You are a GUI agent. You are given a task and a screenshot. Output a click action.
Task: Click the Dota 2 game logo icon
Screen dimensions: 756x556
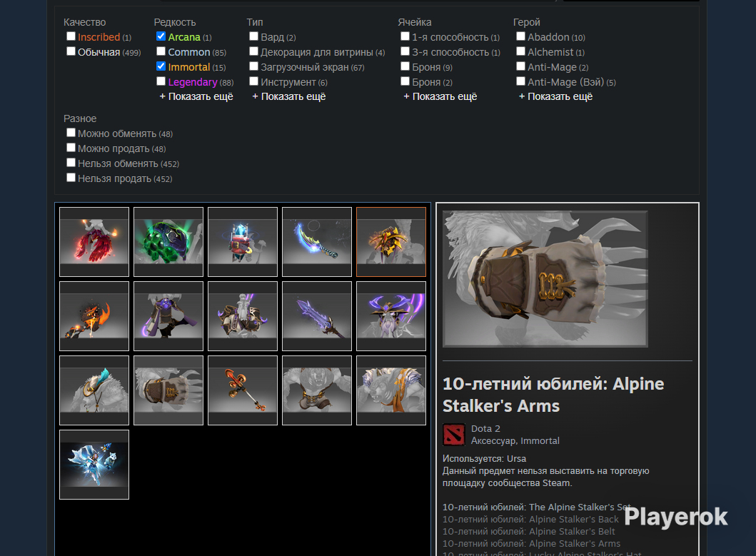tap(454, 435)
